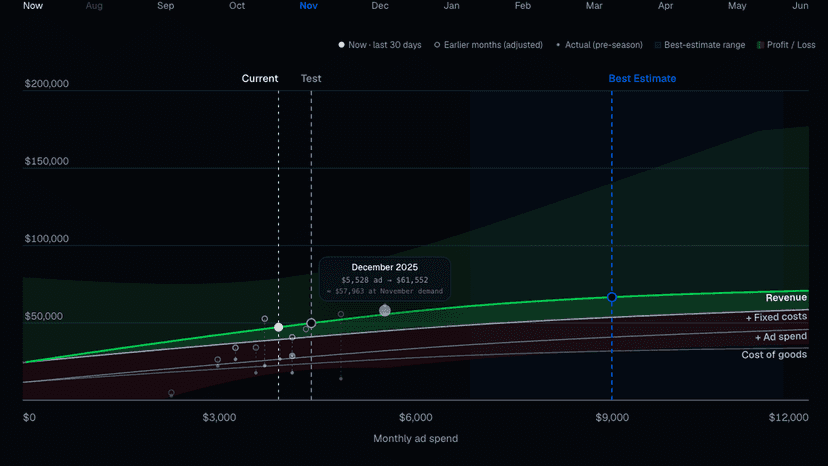This screenshot has height=466, width=828.
Task: Click the $3,000 x-axis label
Action: tap(219, 417)
